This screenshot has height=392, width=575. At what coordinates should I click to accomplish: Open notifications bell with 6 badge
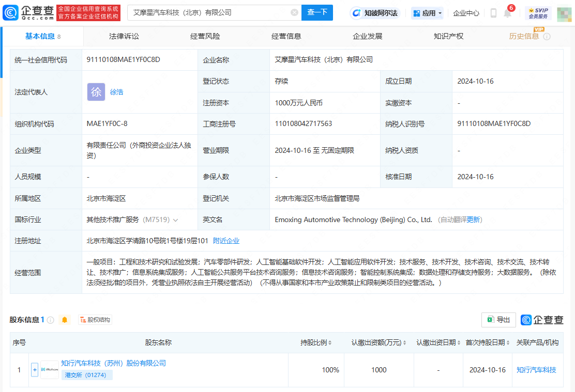tap(507, 13)
